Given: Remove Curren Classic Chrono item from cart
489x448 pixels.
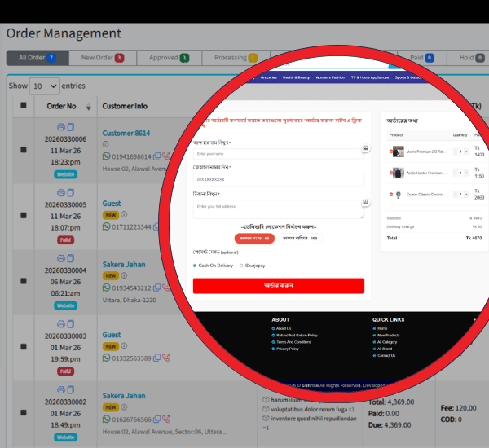Looking at the screenshot, I should (391, 194).
